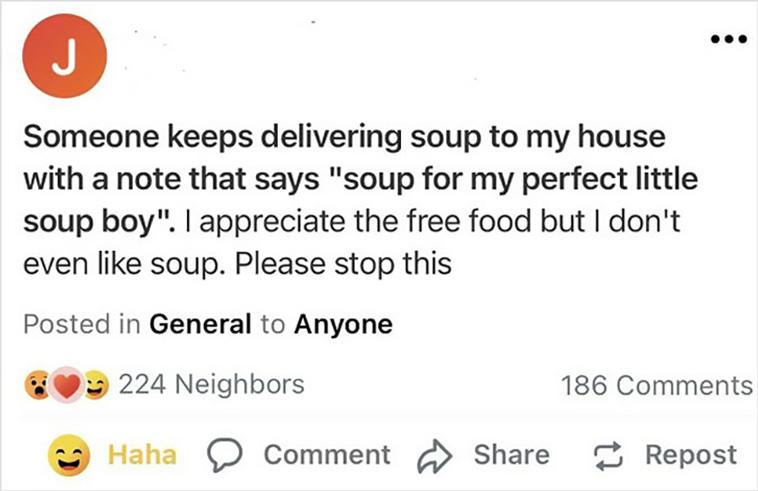The image size is (758, 491).
Task: Select the Repost text label
Action: pyautogui.click(x=691, y=455)
